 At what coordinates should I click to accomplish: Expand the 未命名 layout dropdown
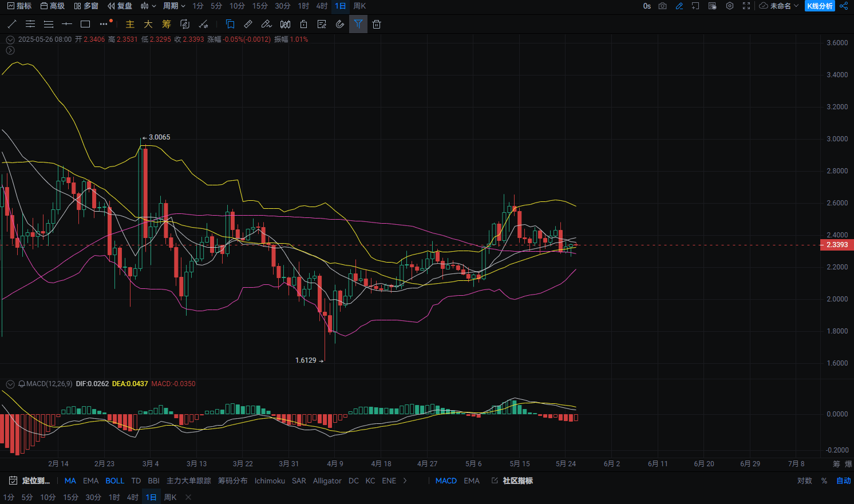pos(779,6)
